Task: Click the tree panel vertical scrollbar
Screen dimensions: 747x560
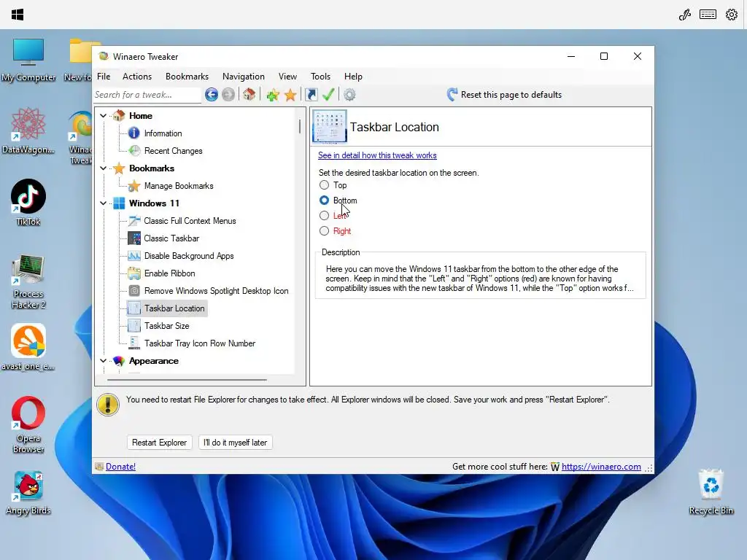Action: 300,127
